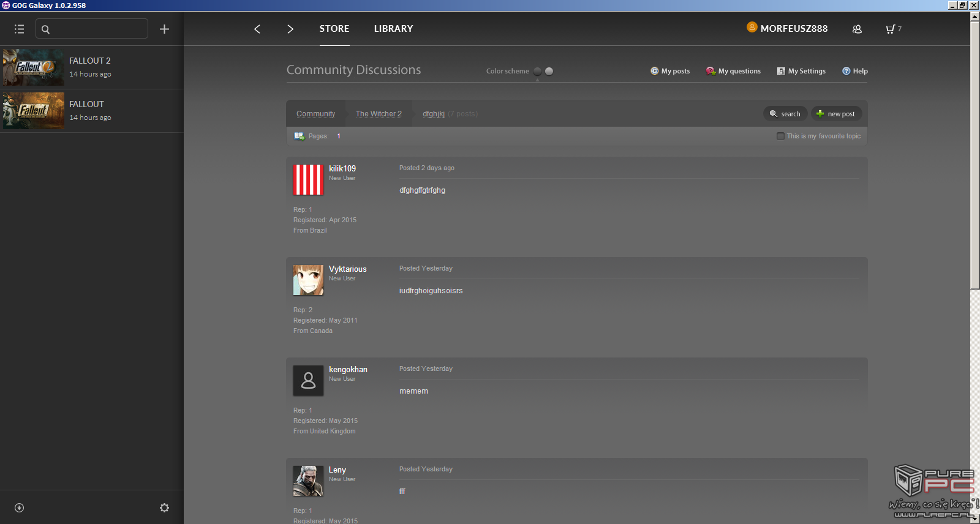
Task: Click the plus icon to add game
Action: point(164,29)
